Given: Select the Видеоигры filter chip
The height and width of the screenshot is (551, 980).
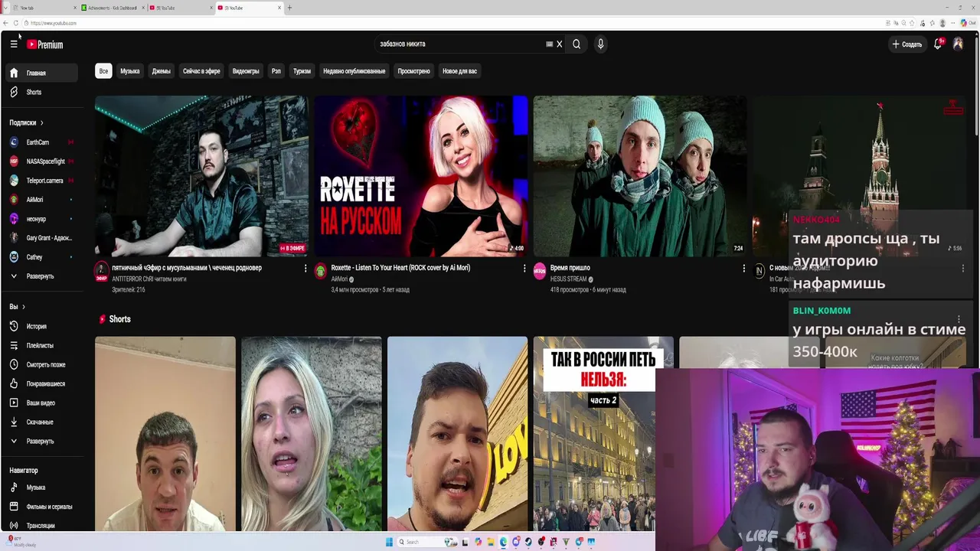Looking at the screenshot, I should (x=246, y=71).
